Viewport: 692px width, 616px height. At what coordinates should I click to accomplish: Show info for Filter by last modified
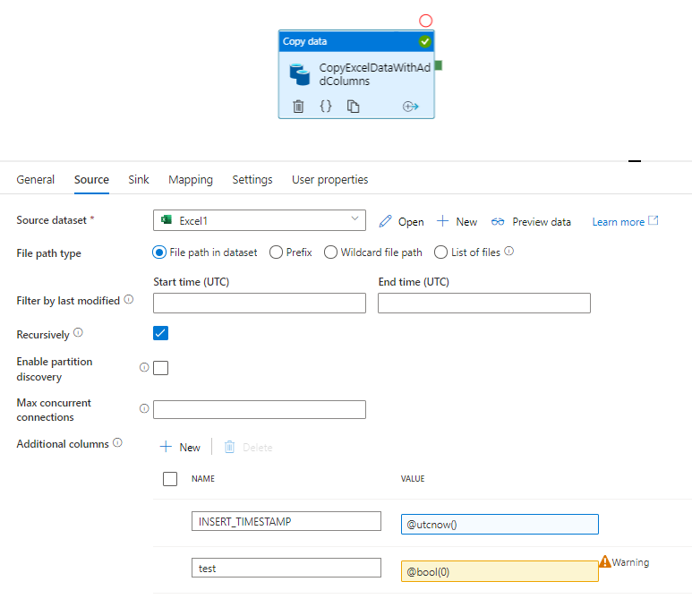click(x=128, y=299)
